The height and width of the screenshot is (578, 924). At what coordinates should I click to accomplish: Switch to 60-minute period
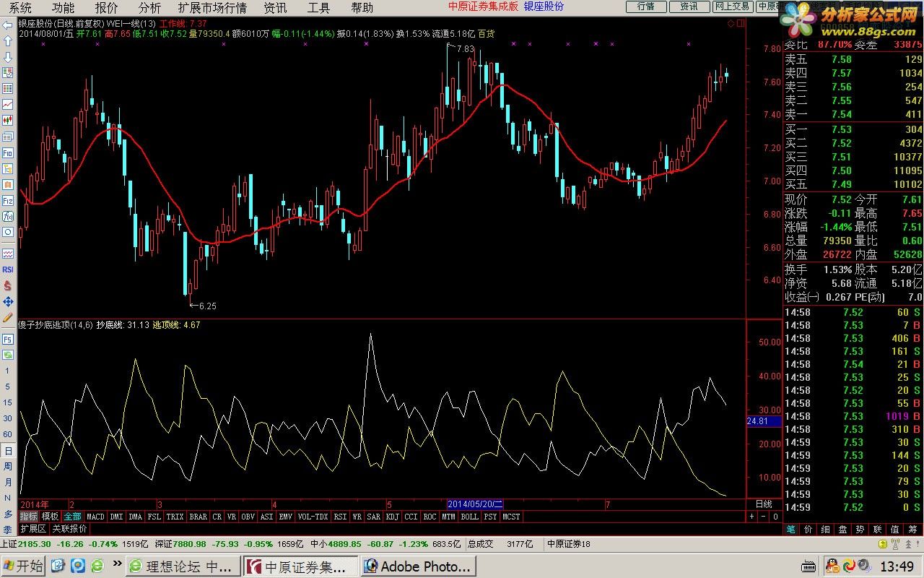tap(8, 434)
